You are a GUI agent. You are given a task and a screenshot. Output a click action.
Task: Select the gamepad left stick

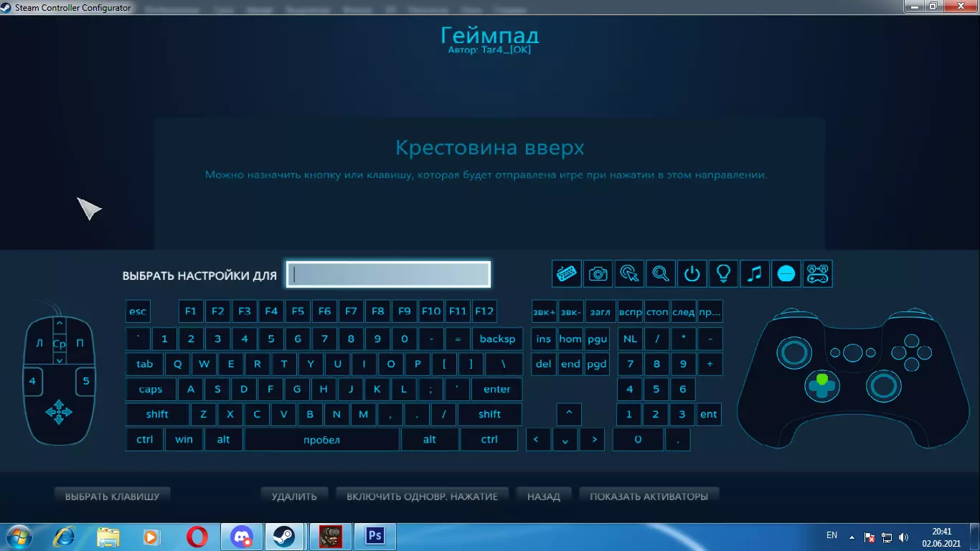tap(793, 352)
